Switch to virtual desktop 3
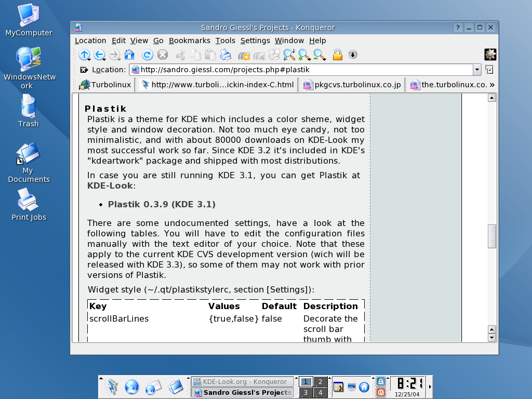The width and height of the screenshot is (532, 399). 305,393
